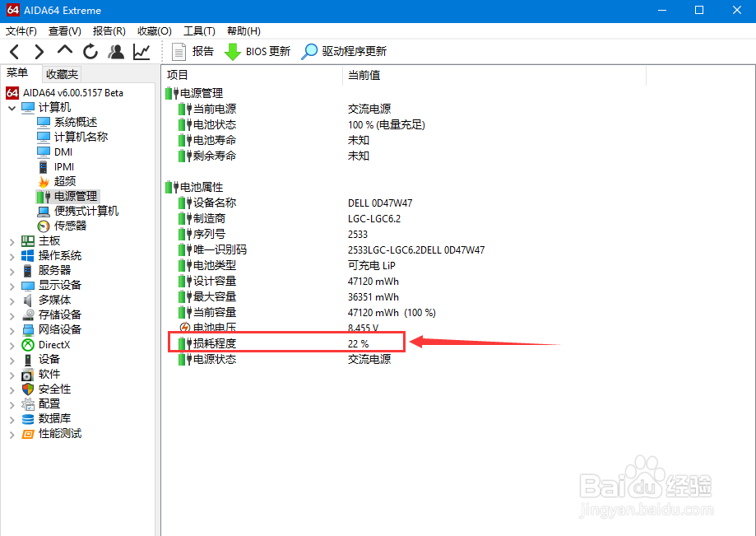The width and height of the screenshot is (756, 536).
Task: Select 电源管理 in the tree
Action: click(67, 196)
